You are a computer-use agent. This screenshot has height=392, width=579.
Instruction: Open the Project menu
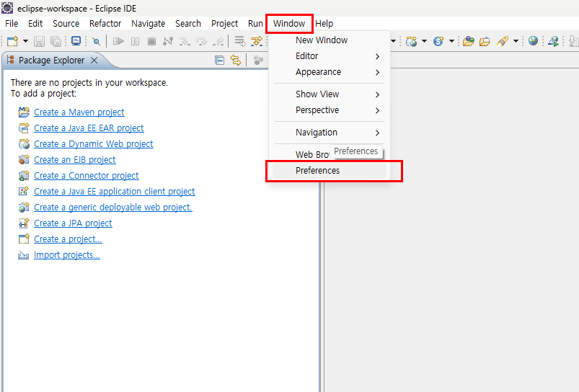click(x=224, y=24)
